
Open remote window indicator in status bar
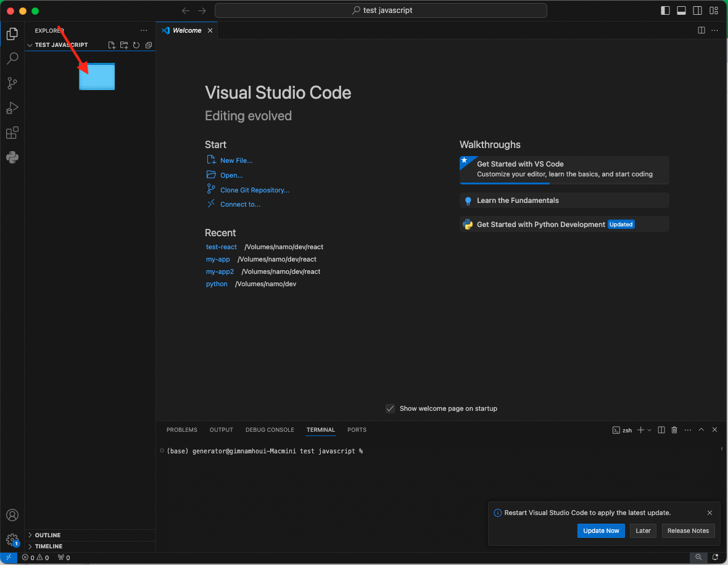coord(9,558)
